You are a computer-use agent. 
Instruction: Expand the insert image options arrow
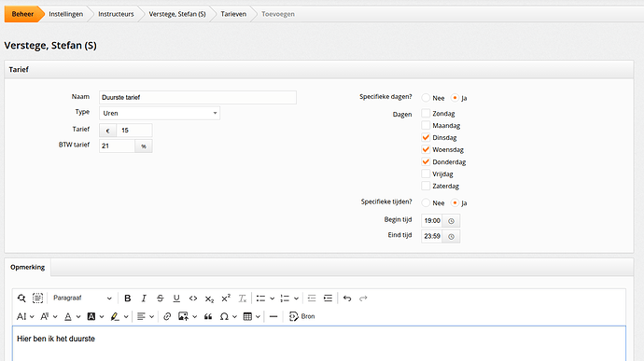195,316
